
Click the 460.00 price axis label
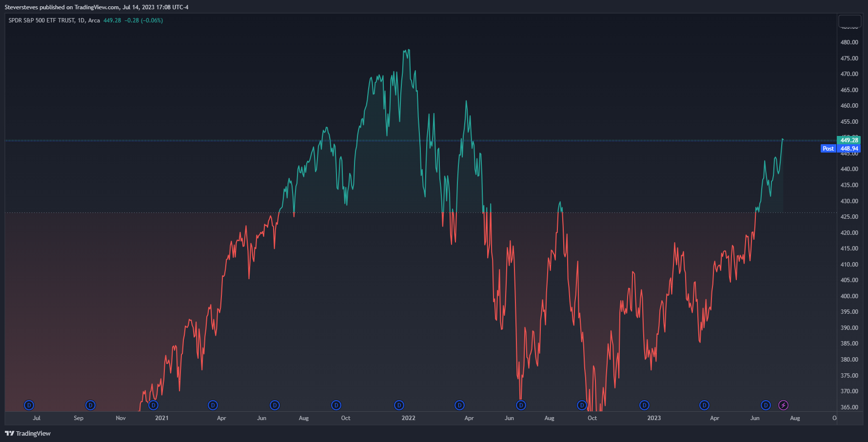849,106
